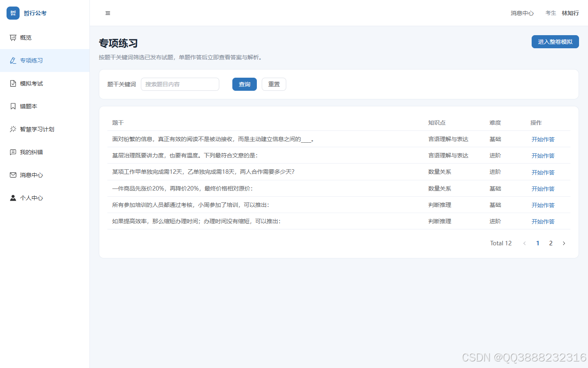Click the 哲行公考 brand title

35,13
